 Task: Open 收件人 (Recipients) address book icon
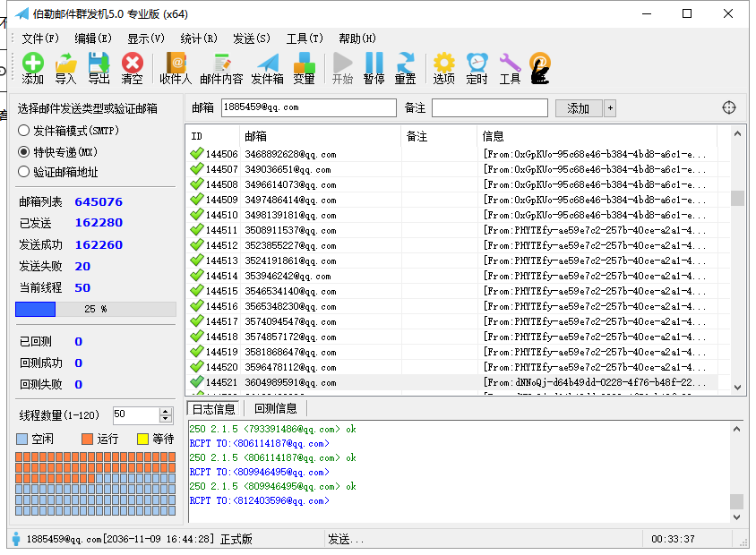tap(176, 64)
